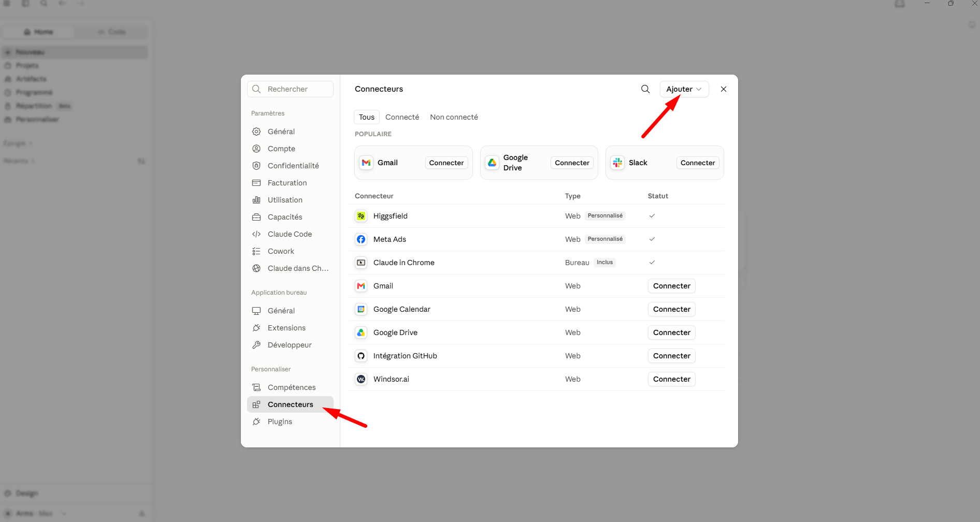Image resolution: width=980 pixels, height=522 pixels.
Task: Click the GitHub icon for Intégration GitHub
Action: [x=361, y=356]
